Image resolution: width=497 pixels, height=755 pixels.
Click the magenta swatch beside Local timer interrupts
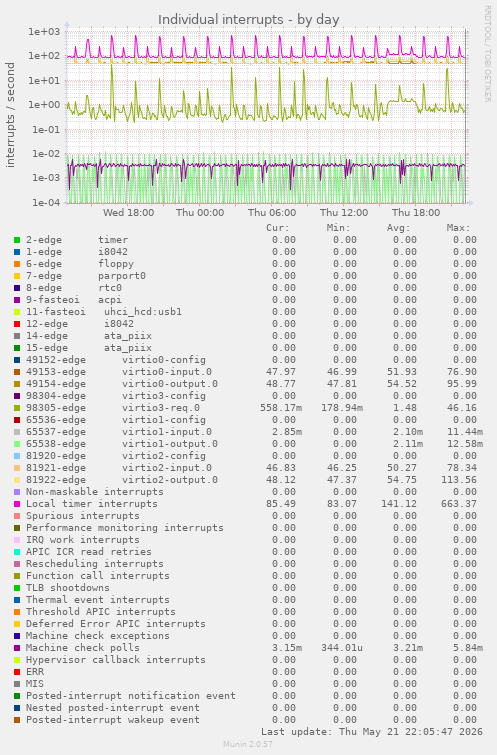tap(17, 504)
